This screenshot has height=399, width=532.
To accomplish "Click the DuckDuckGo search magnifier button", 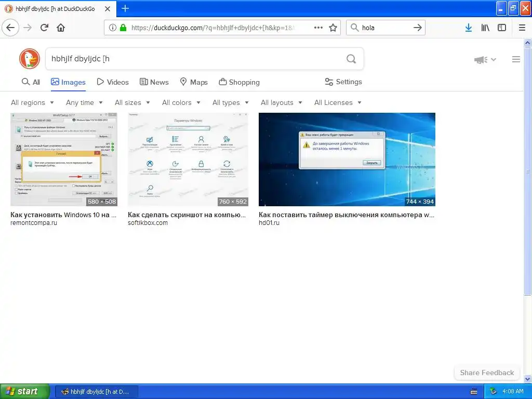I will [x=351, y=59].
